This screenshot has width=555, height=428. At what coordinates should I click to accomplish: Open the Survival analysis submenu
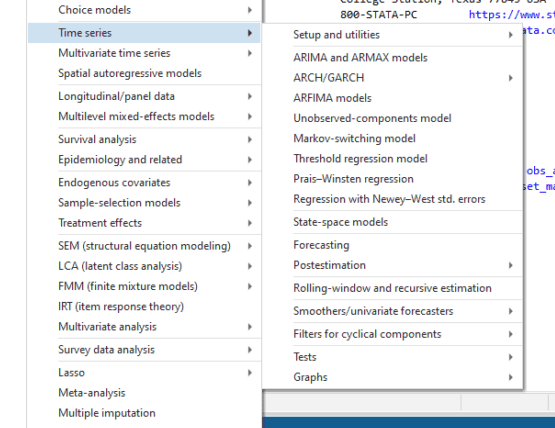(144, 139)
